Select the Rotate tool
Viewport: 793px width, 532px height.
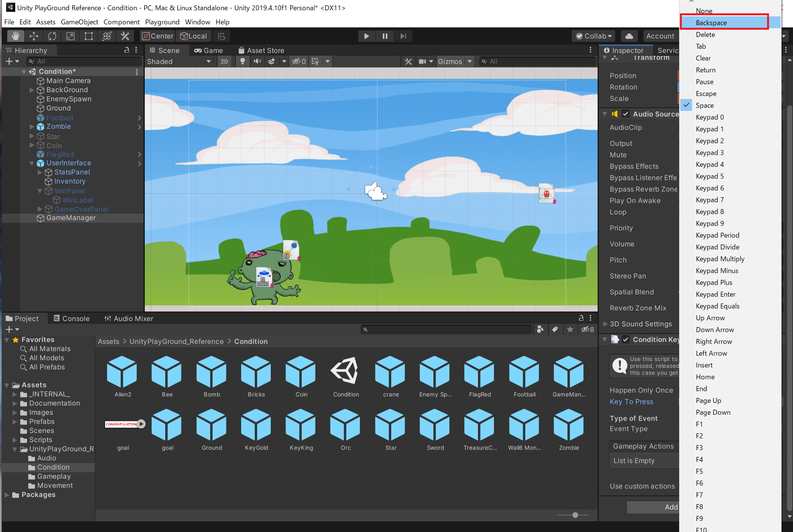pyautogui.click(x=52, y=36)
